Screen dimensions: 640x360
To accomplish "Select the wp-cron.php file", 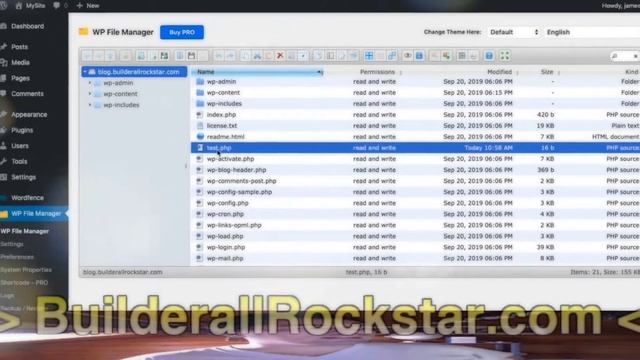I will 225,214.
